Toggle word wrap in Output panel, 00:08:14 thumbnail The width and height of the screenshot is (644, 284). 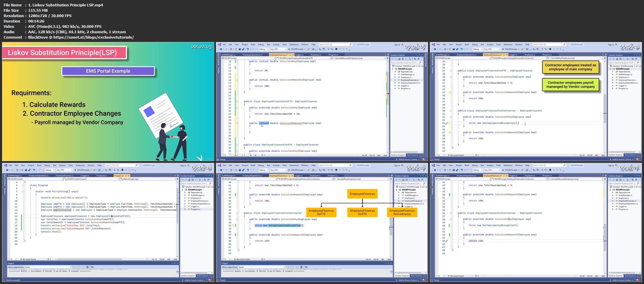coord(92,267)
